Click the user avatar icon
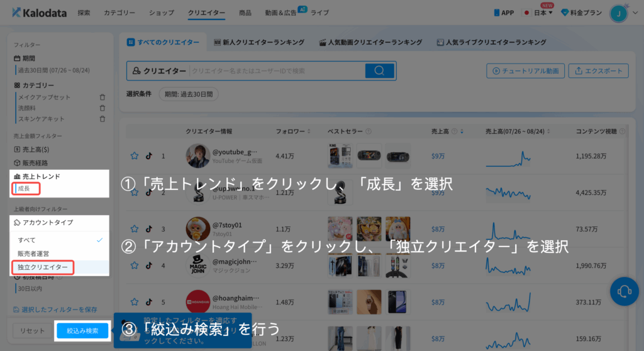This screenshot has height=351, width=644. coord(618,14)
